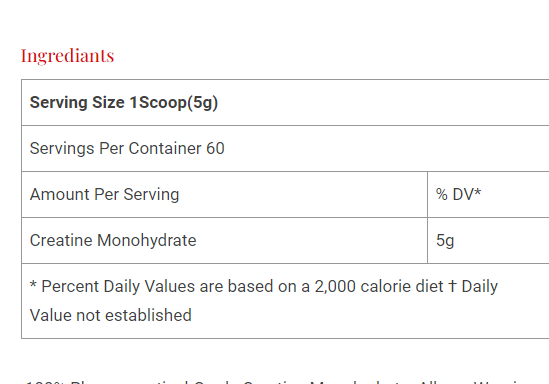This screenshot has width=549, height=384.
Task: Click the 2,000 figure in the footnote
Action: [335, 287]
